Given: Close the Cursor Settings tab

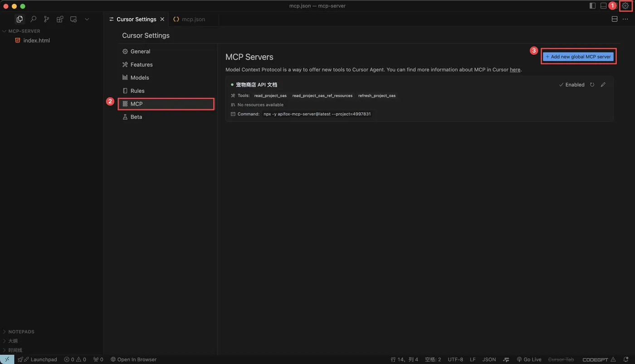Looking at the screenshot, I should [x=162, y=19].
